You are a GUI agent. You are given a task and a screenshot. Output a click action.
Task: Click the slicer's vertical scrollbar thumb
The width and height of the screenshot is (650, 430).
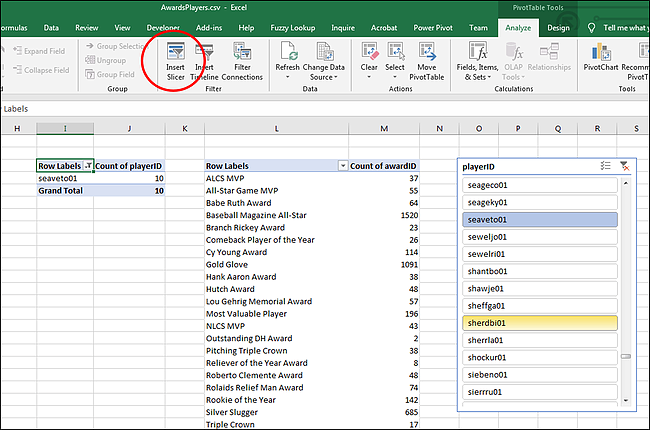pos(626,356)
